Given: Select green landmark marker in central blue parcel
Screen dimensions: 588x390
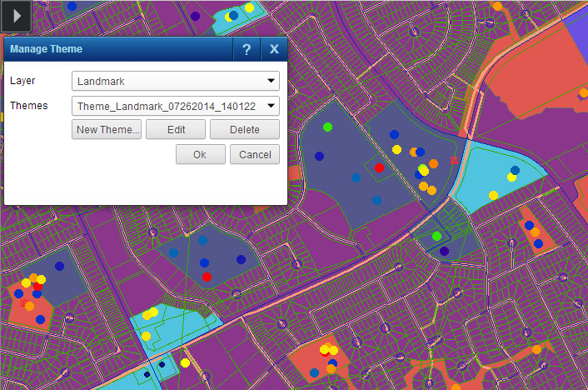Looking at the screenshot, I should point(327,127).
